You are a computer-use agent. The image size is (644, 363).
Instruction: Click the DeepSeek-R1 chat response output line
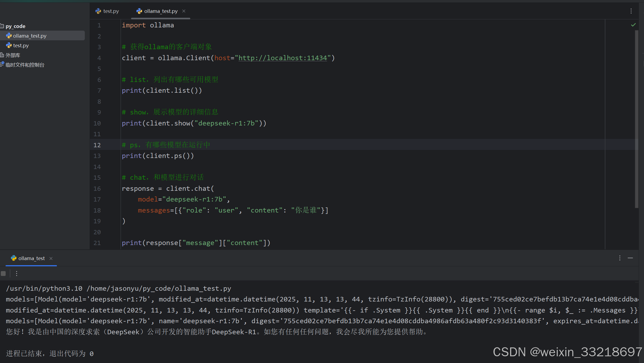(217, 332)
